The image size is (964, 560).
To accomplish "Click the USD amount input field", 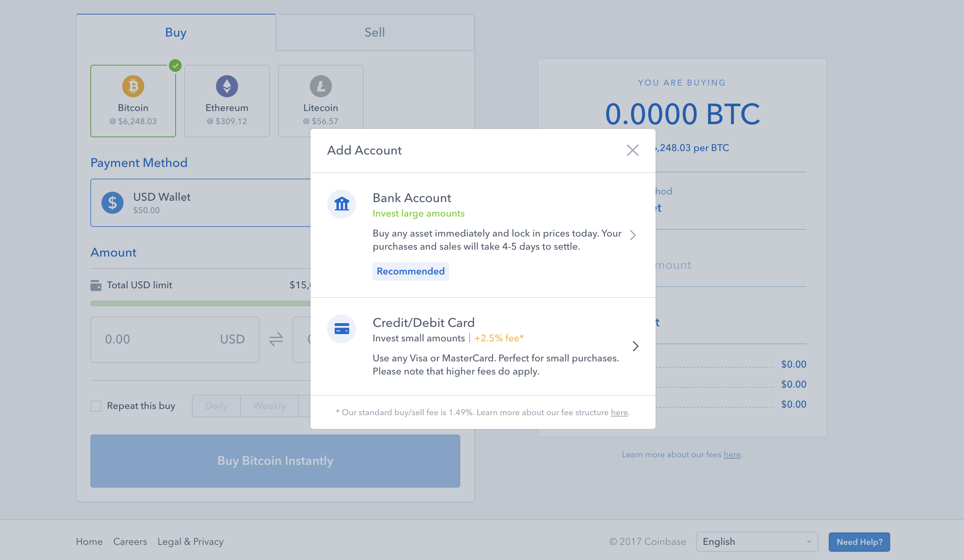I will click(175, 339).
